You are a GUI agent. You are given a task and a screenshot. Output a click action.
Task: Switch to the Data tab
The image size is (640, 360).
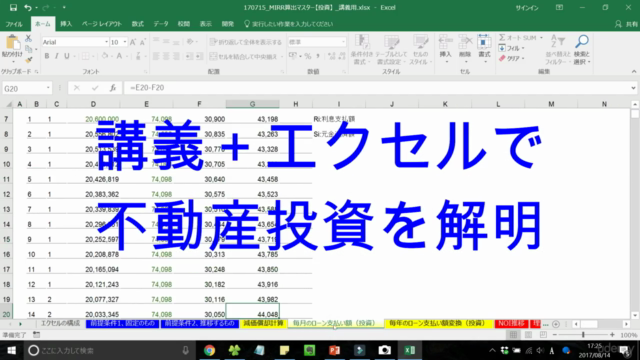(161, 24)
